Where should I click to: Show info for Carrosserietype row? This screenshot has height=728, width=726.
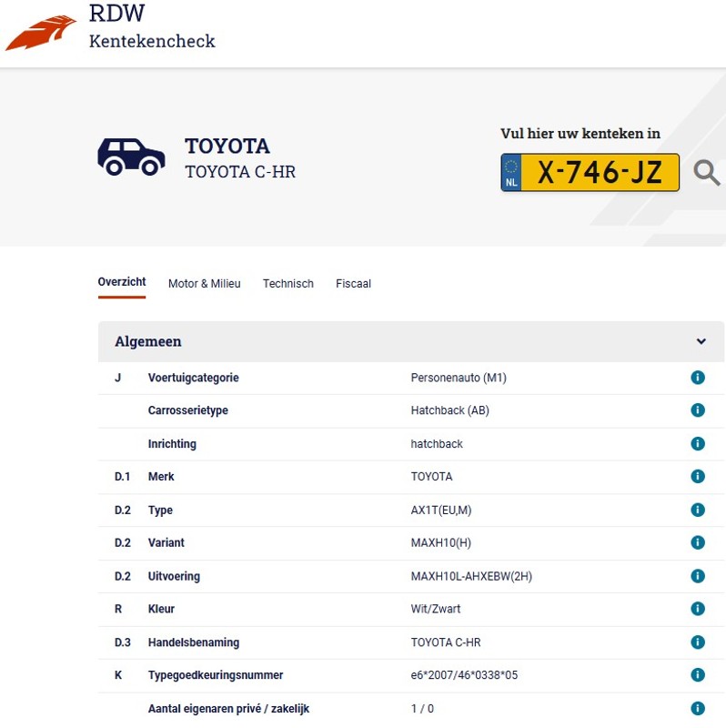coord(698,410)
